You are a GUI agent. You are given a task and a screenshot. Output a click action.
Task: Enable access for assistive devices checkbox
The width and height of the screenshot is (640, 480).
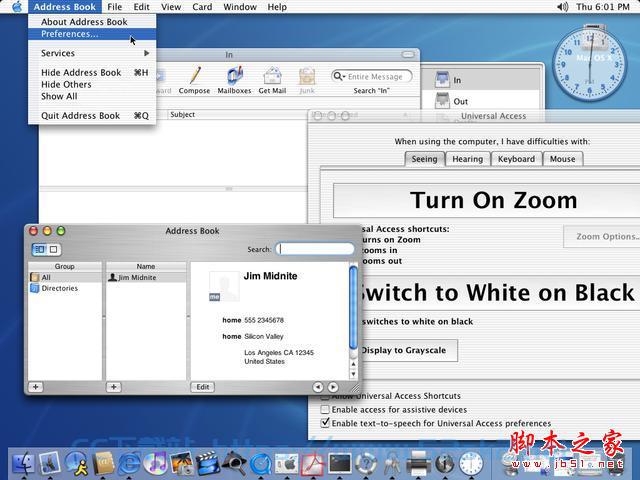[x=325, y=409]
